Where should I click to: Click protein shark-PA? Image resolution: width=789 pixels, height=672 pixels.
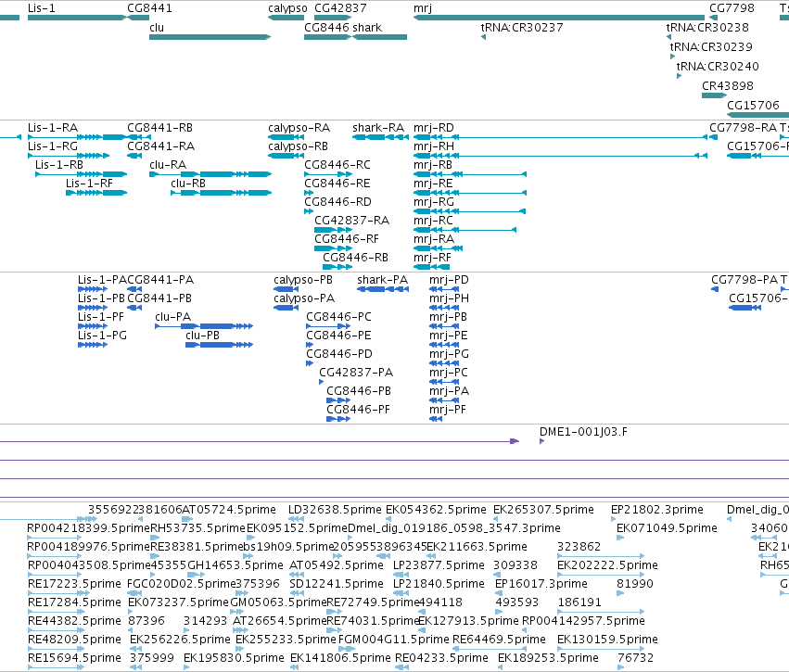point(383,289)
